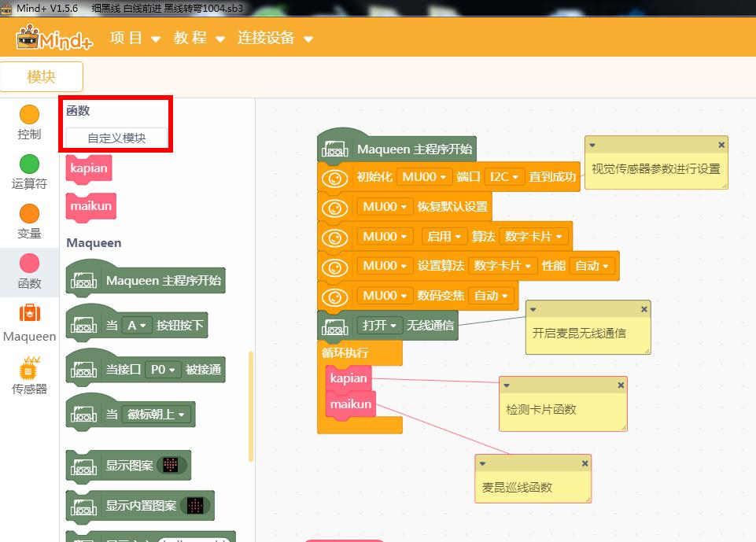Screen dimensions: 756x542
Task: Collapse the 麦昆巡线函数 comment
Action: [x=482, y=463]
